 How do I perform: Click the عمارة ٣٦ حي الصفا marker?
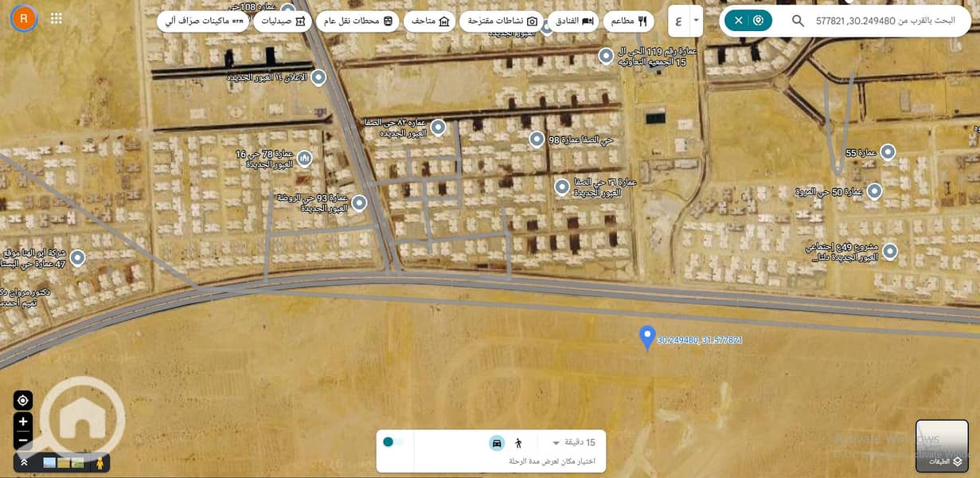pos(562,186)
